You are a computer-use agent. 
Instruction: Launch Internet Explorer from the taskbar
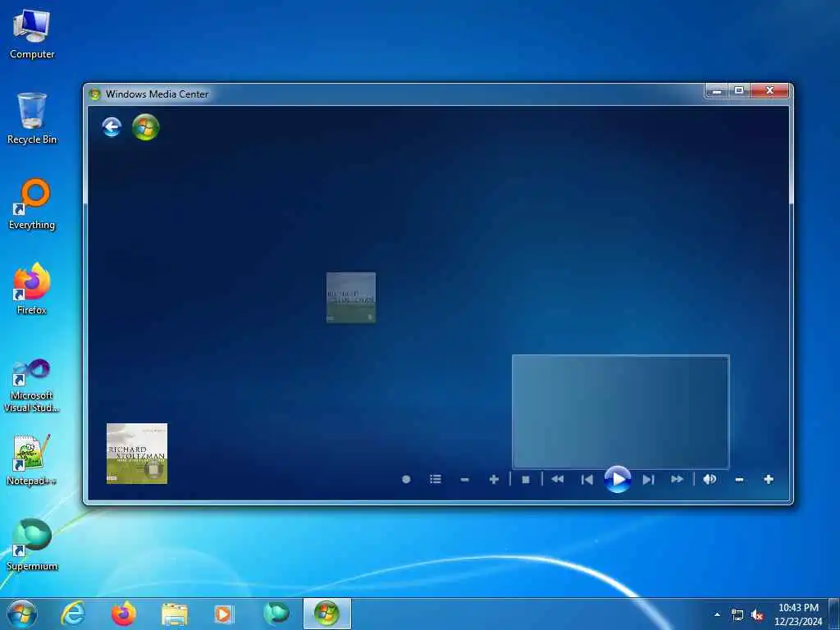point(73,614)
